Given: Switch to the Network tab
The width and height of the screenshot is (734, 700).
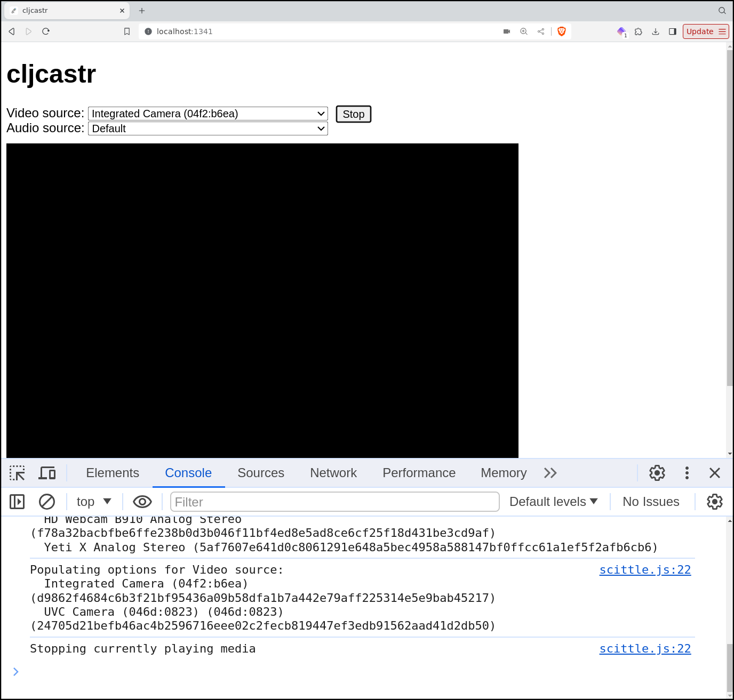Looking at the screenshot, I should [x=333, y=473].
